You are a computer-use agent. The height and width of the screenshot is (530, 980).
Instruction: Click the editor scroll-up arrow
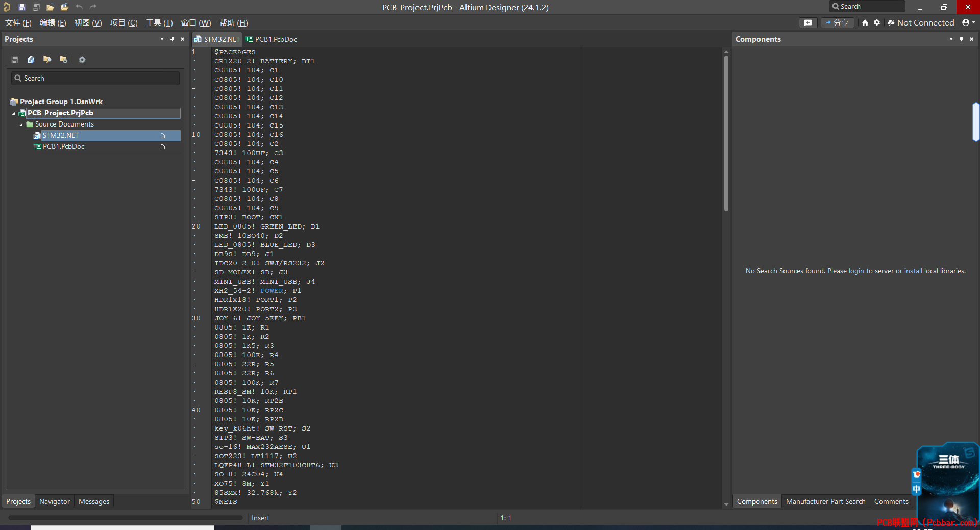[726, 52]
